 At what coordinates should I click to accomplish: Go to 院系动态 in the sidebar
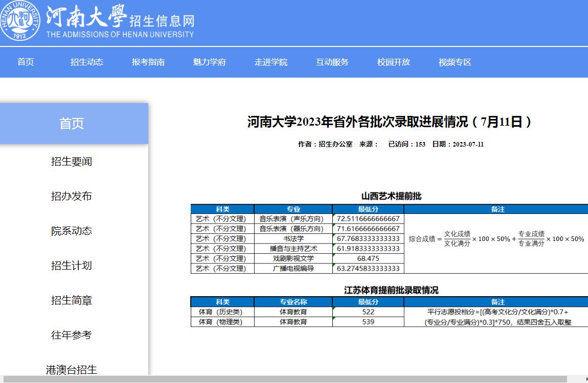(71, 231)
